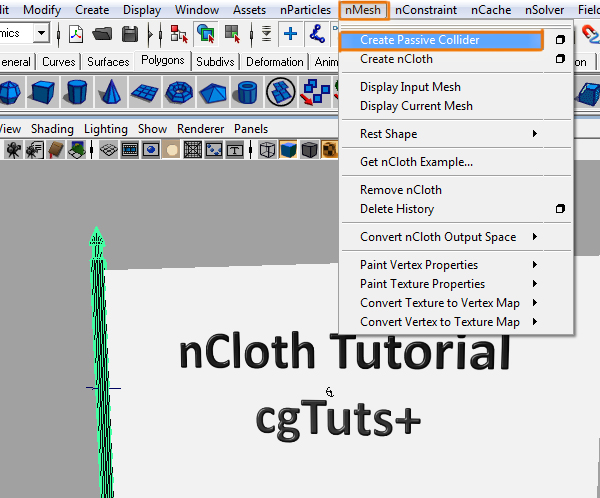Create a polygon torus from the shelf

(x=179, y=92)
